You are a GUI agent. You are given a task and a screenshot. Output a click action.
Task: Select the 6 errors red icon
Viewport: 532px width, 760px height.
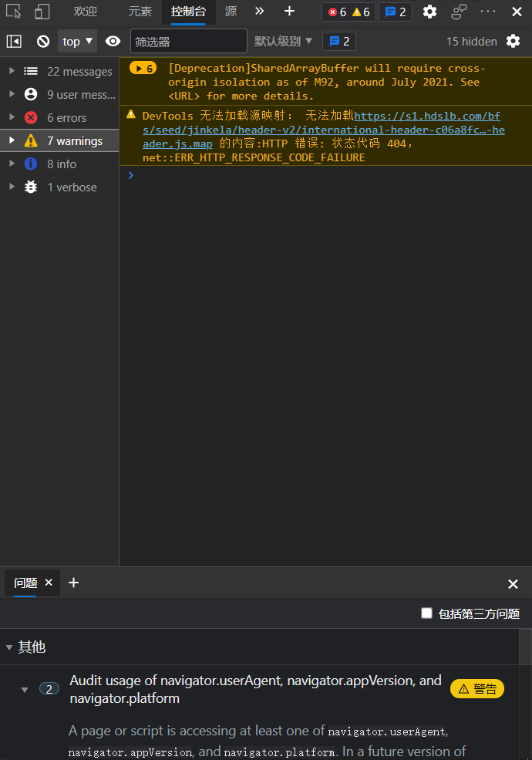[x=31, y=117]
